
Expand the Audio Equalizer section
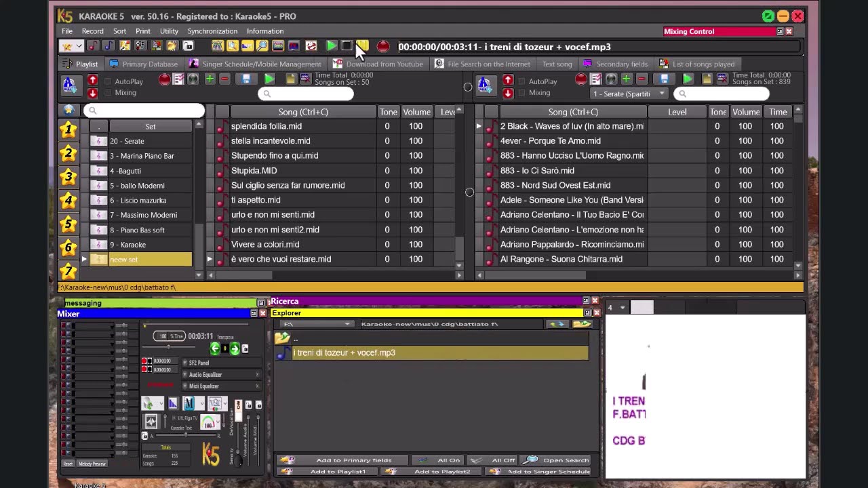(184, 375)
